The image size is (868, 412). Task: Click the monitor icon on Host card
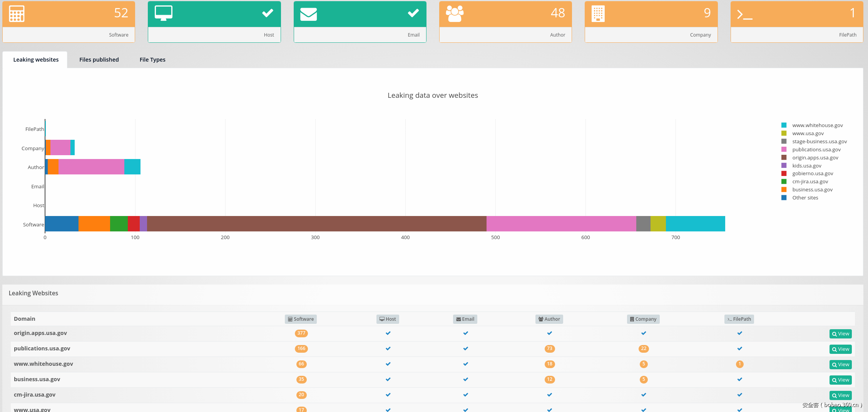[x=163, y=13]
